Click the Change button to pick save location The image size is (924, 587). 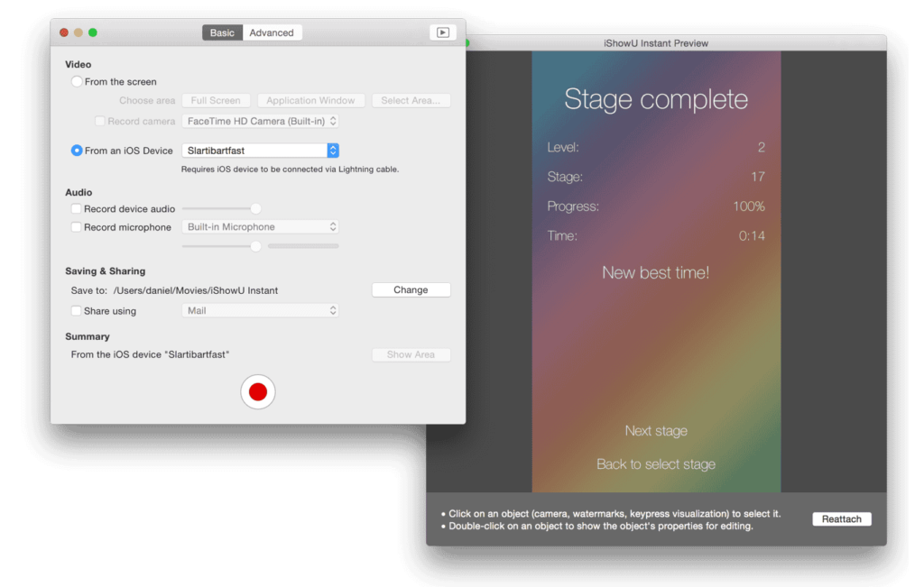411,289
